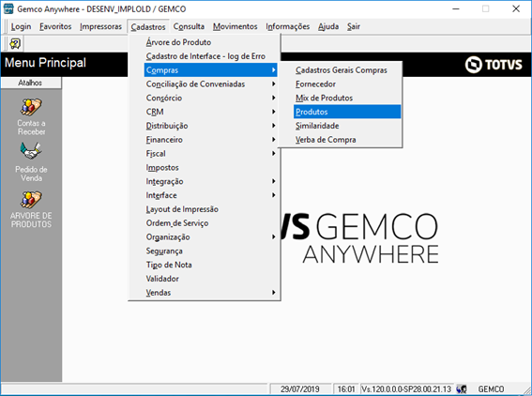Expand the Compras submenu
This screenshot has height=396, width=532.
pyautogui.click(x=210, y=70)
